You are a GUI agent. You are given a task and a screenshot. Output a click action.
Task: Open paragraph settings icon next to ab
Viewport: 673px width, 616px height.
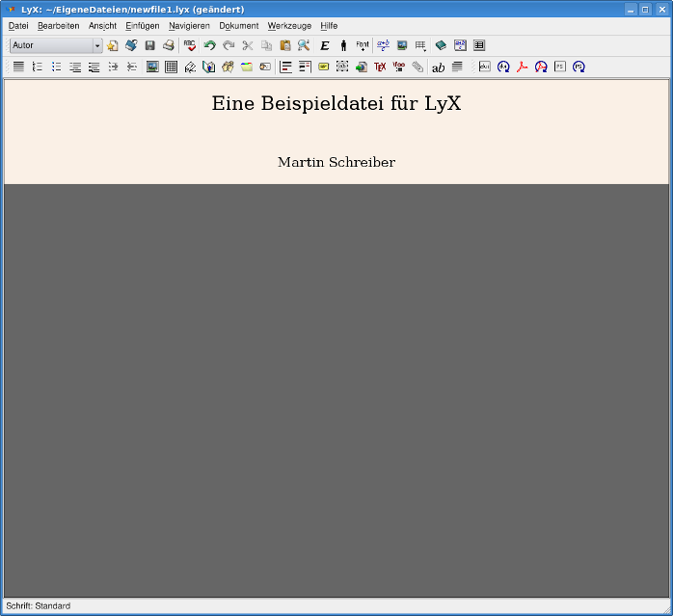pos(457,67)
